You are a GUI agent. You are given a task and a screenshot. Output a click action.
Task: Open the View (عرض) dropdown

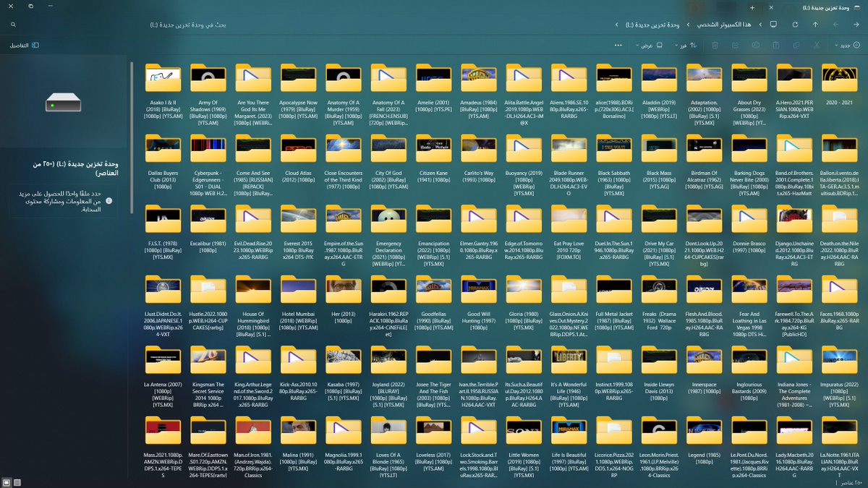click(x=649, y=45)
